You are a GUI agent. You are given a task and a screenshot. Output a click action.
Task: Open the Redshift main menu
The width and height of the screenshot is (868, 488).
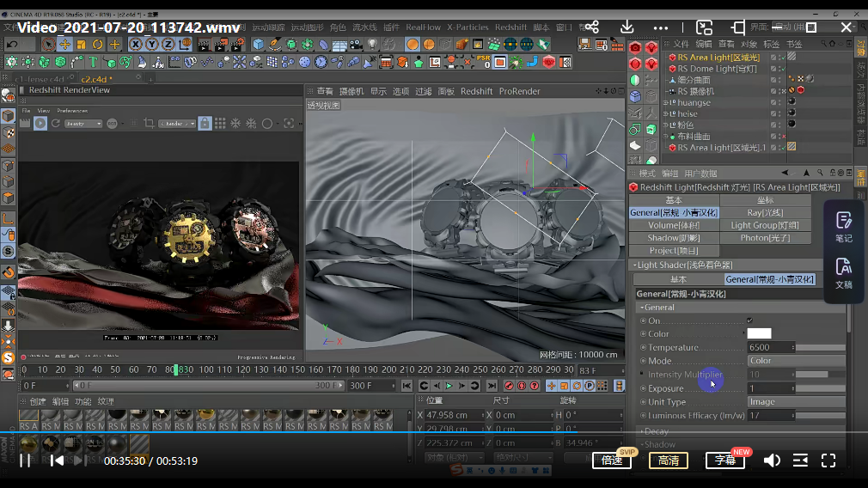click(510, 27)
